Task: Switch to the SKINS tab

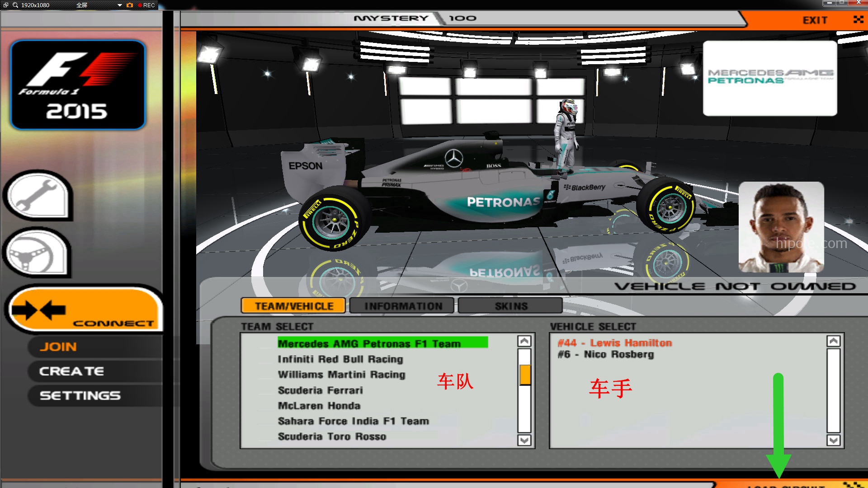Action: pos(511,306)
